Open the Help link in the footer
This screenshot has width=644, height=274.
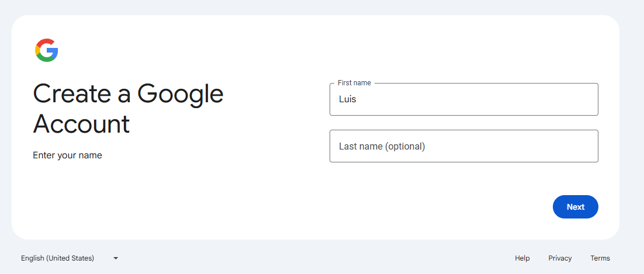pos(522,258)
